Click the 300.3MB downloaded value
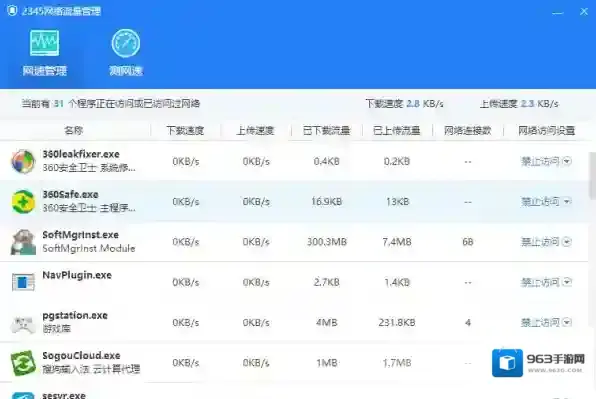Image resolution: width=596 pixels, height=399 pixels. (327, 242)
